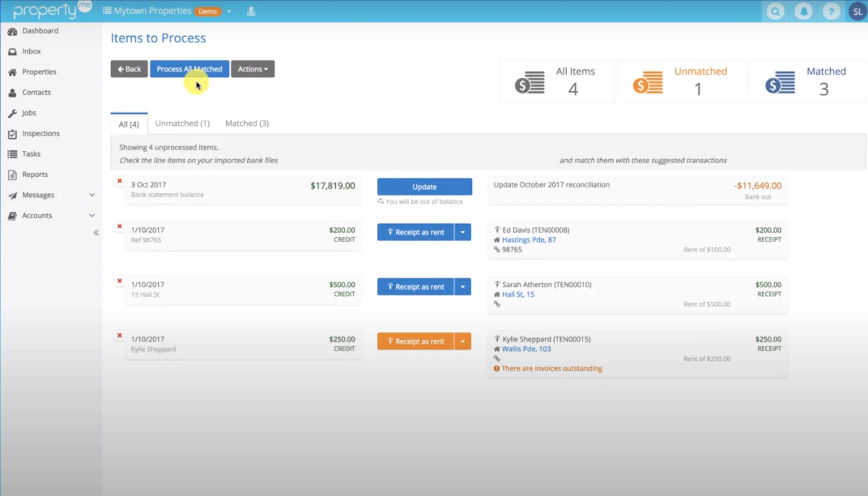Click the Unmatched orange money icon
This screenshot has width=868, height=496.
pyautogui.click(x=648, y=83)
